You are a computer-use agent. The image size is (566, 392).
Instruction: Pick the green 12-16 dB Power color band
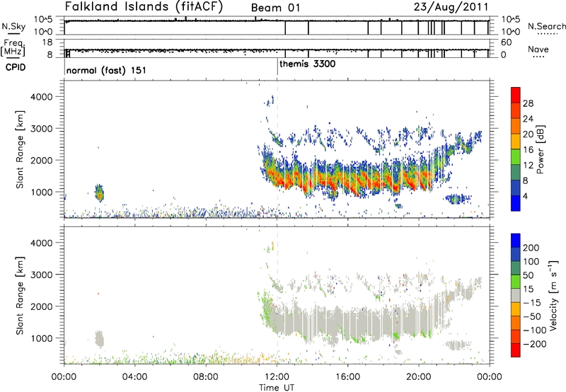tap(516, 156)
